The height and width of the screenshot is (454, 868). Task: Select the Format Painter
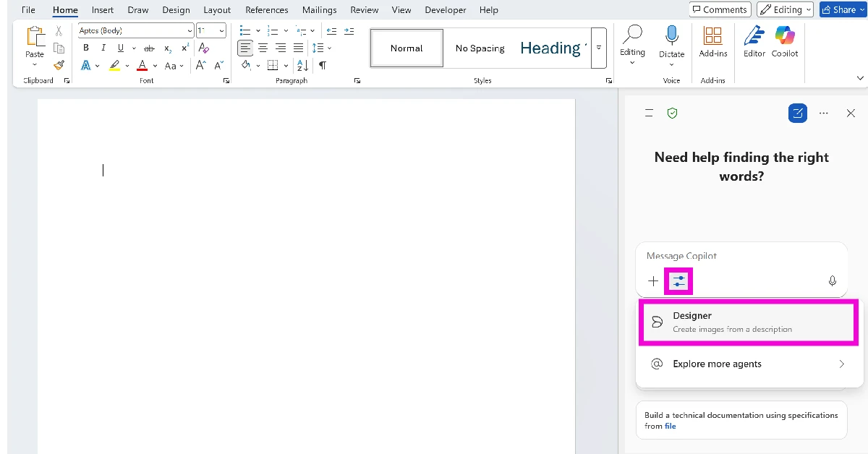[x=59, y=65]
